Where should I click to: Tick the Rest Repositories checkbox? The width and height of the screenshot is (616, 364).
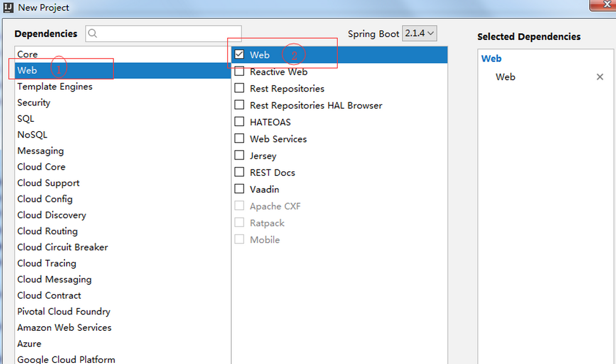[239, 88]
